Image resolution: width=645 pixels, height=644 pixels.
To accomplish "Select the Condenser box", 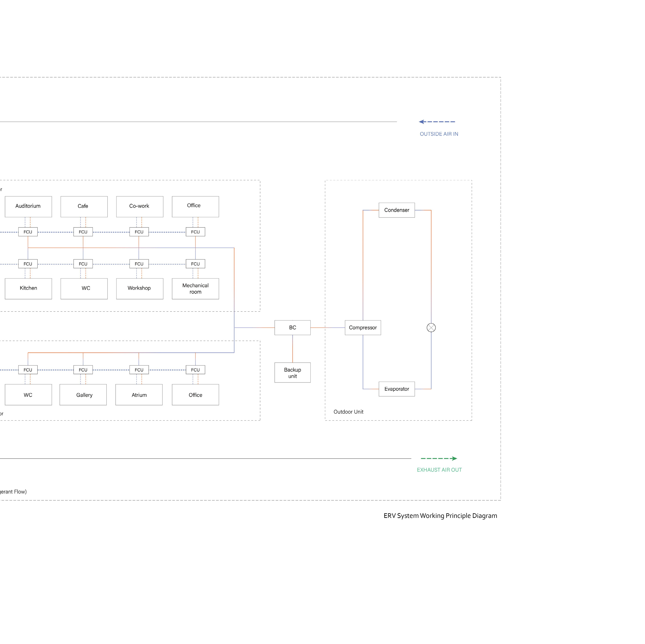I will [397, 210].
